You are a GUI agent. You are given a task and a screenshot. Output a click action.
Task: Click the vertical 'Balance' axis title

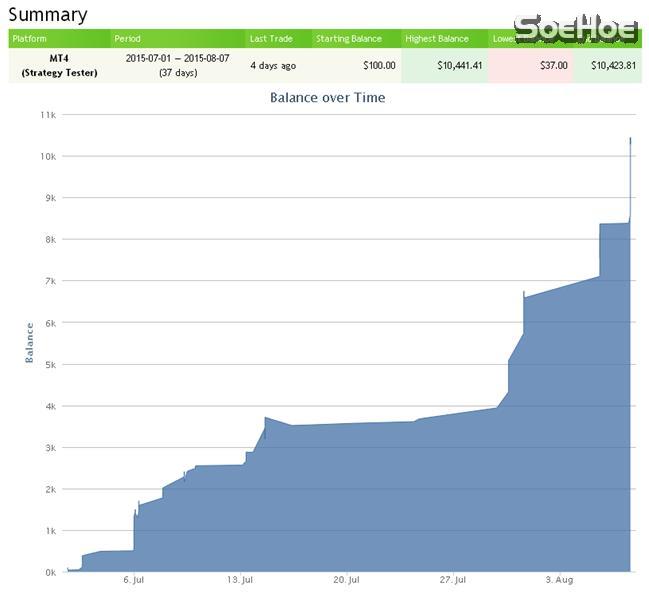pos(29,342)
